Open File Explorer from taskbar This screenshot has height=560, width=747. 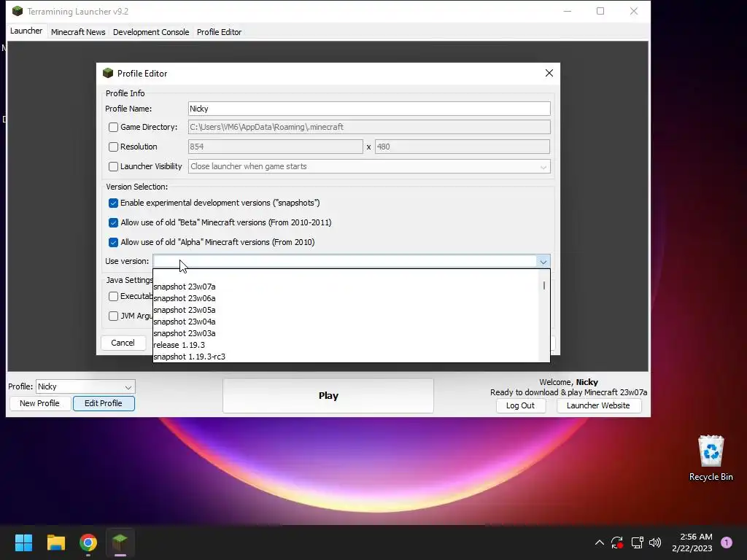(x=55, y=542)
